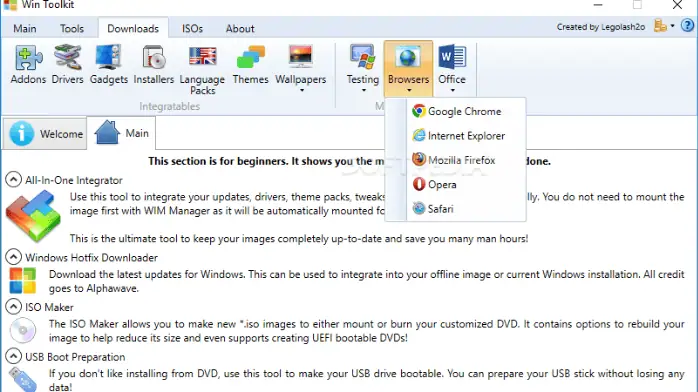This screenshot has width=698, height=392.
Task: Click the 'All-In-One Integrator' heading text
Action: click(x=73, y=180)
